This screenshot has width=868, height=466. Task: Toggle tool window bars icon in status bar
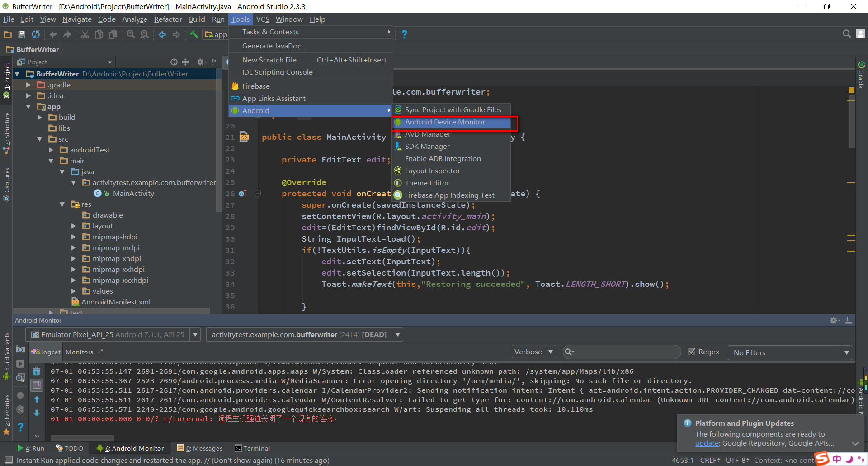pos(8,460)
